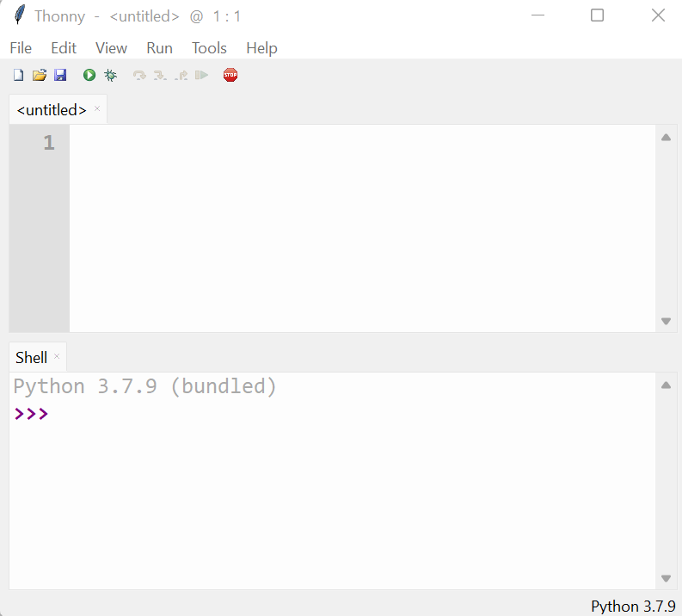The image size is (682, 616).
Task: Open the Tools menu
Action: (x=209, y=48)
